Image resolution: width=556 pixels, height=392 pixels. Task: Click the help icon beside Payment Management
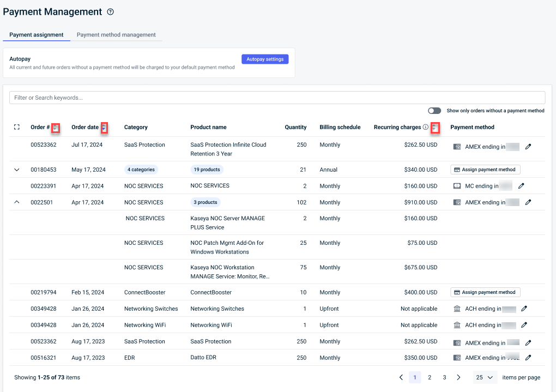111,12
